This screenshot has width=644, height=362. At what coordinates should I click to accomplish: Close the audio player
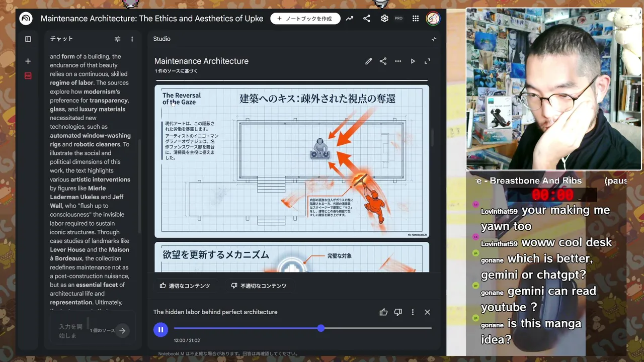point(427,312)
